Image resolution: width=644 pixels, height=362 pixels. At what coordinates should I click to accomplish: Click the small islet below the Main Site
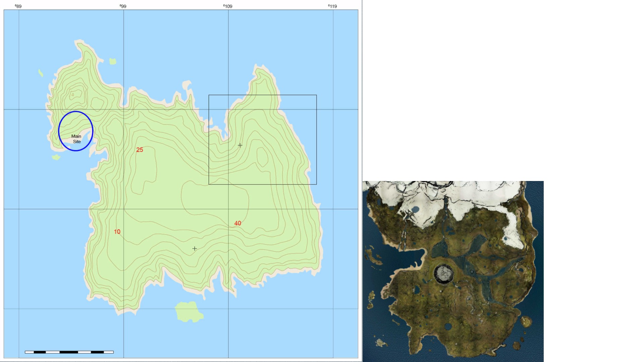(x=56, y=157)
